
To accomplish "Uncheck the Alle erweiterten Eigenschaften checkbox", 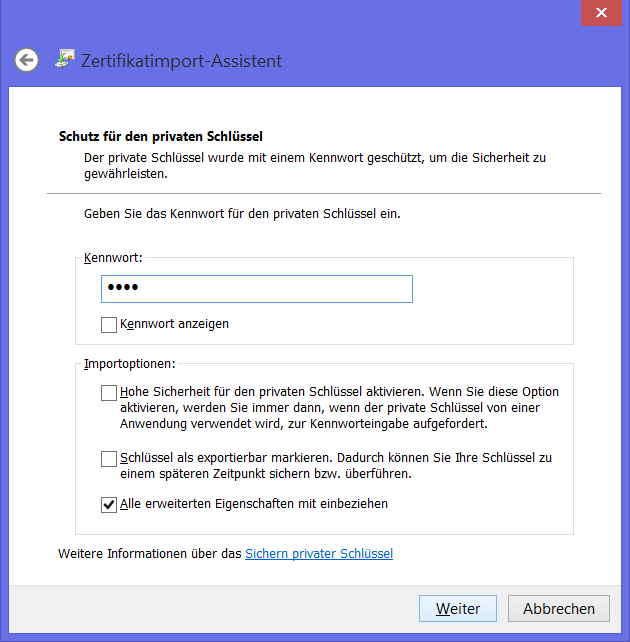I will 109,505.
